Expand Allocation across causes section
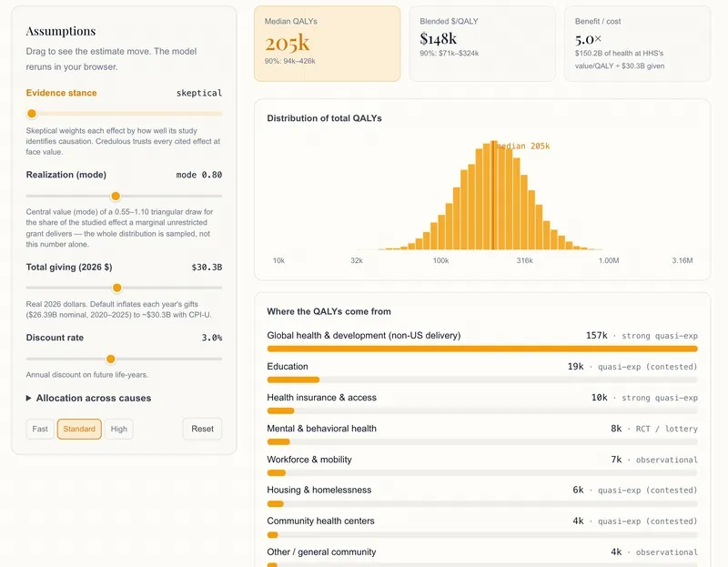The width and height of the screenshot is (728, 567). pyautogui.click(x=88, y=398)
